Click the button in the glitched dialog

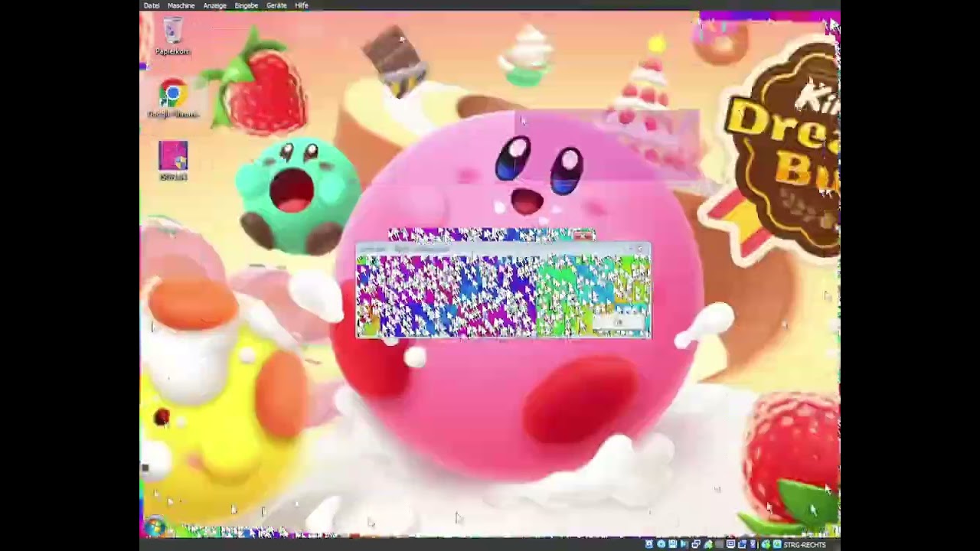tap(619, 322)
